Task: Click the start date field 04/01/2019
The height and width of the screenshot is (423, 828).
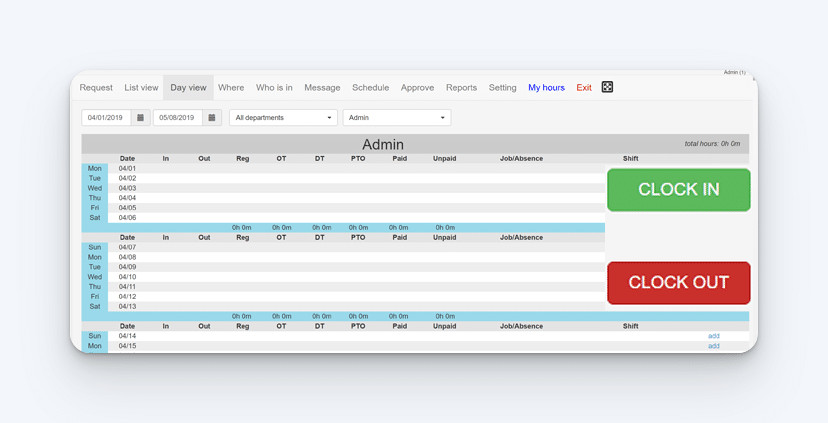Action: tap(106, 118)
